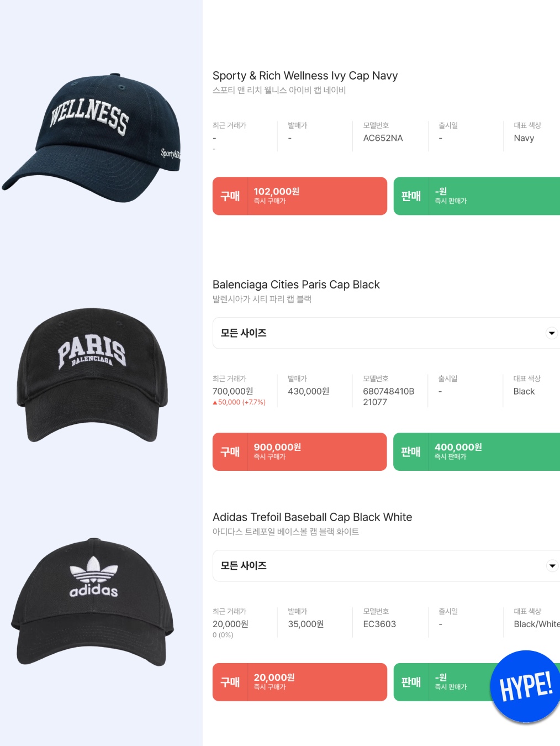Buy Sporty & Rich cap for 102,000원
This screenshot has width=560, height=746.
pyautogui.click(x=300, y=196)
